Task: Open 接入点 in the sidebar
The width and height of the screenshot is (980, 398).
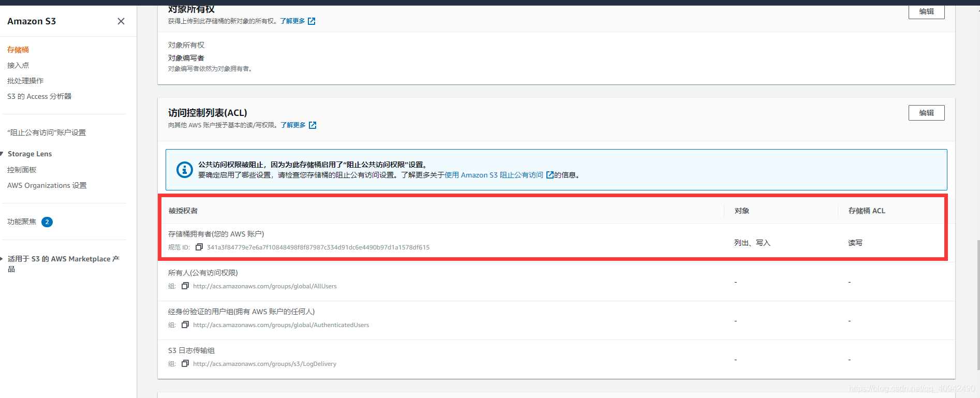Action: (x=18, y=65)
